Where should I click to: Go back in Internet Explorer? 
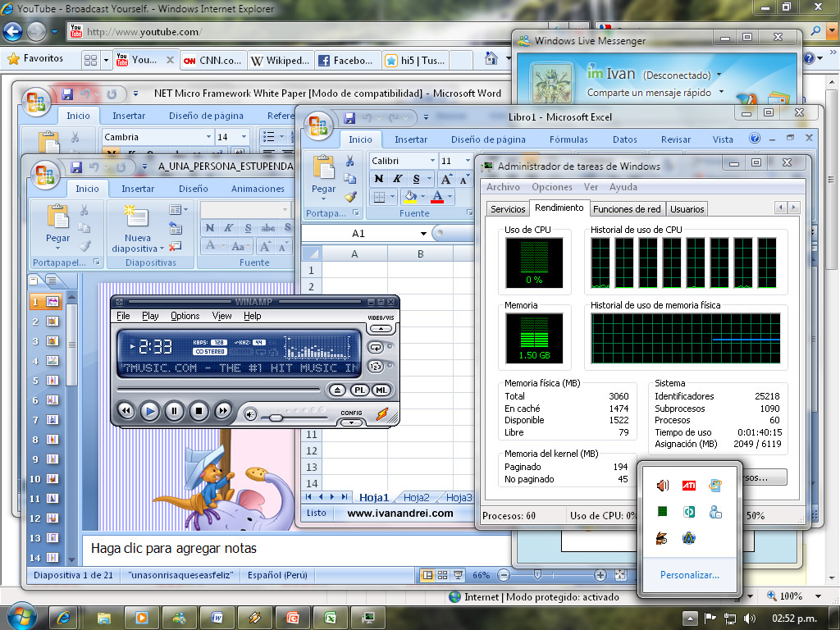[x=13, y=32]
